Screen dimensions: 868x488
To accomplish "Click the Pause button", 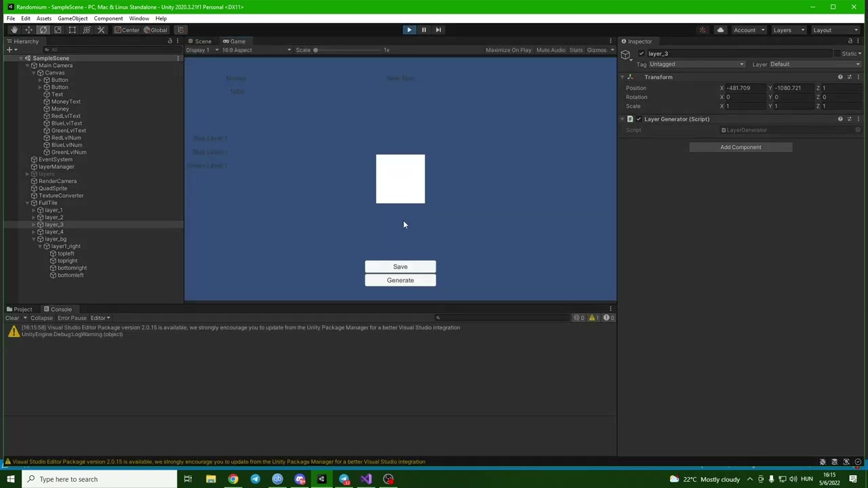I will [x=424, y=30].
